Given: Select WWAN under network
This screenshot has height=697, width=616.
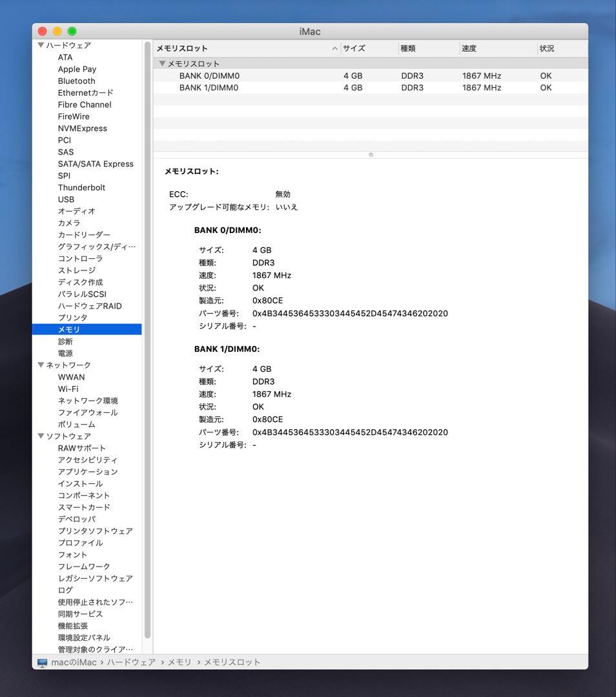Looking at the screenshot, I should coord(71,377).
